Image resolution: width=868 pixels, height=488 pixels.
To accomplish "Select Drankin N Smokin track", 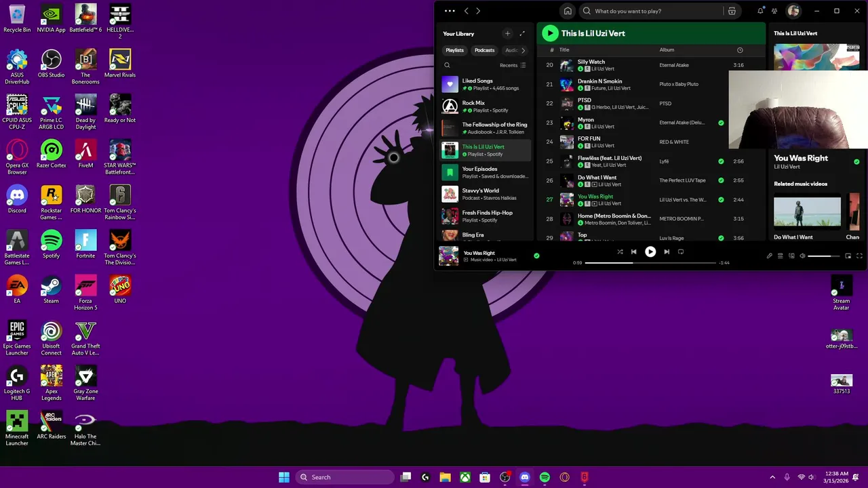I will [599, 81].
